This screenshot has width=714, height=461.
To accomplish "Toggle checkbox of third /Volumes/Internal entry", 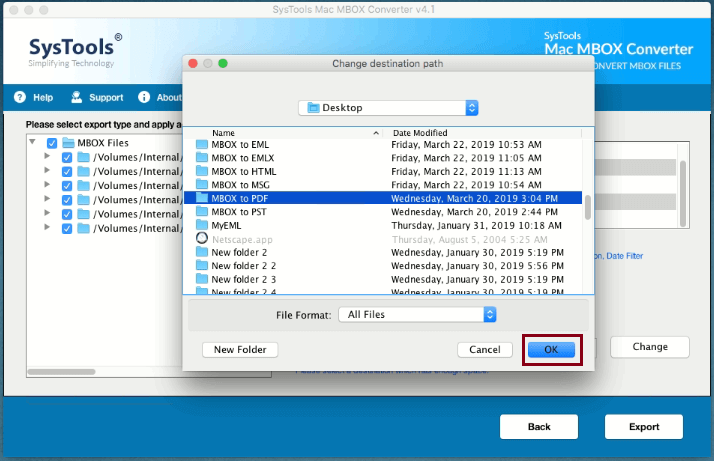I will click(67, 186).
